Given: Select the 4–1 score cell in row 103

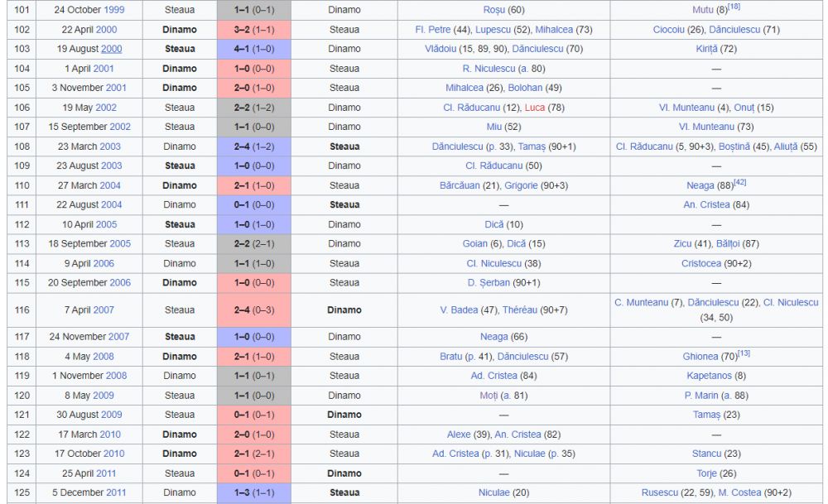Looking at the screenshot, I should tap(254, 49).
